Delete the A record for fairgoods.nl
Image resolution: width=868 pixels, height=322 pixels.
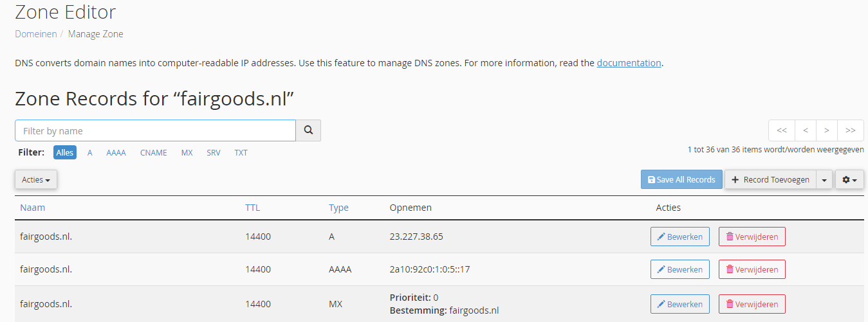click(752, 237)
